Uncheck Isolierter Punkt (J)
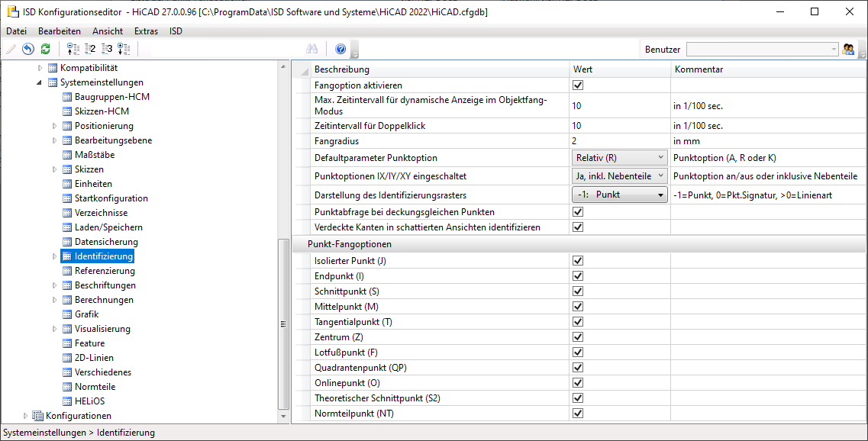Viewport: 868px width, 441px height. click(578, 261)
